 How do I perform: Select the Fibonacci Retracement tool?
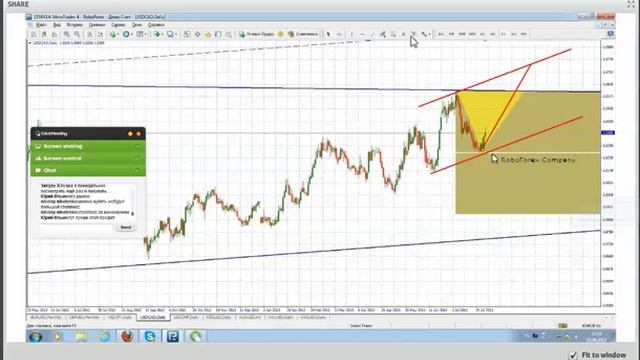393,34
